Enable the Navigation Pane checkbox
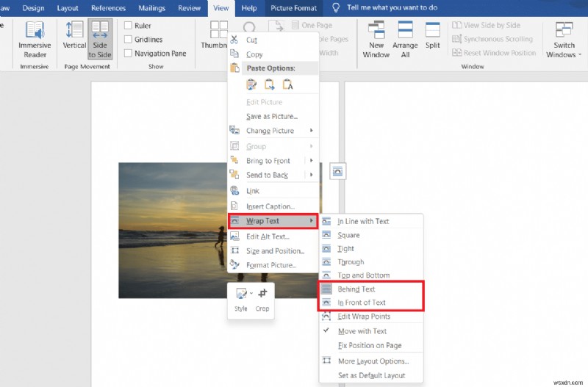The width and height of the screenshot is (588, 387). click(128, 53)
